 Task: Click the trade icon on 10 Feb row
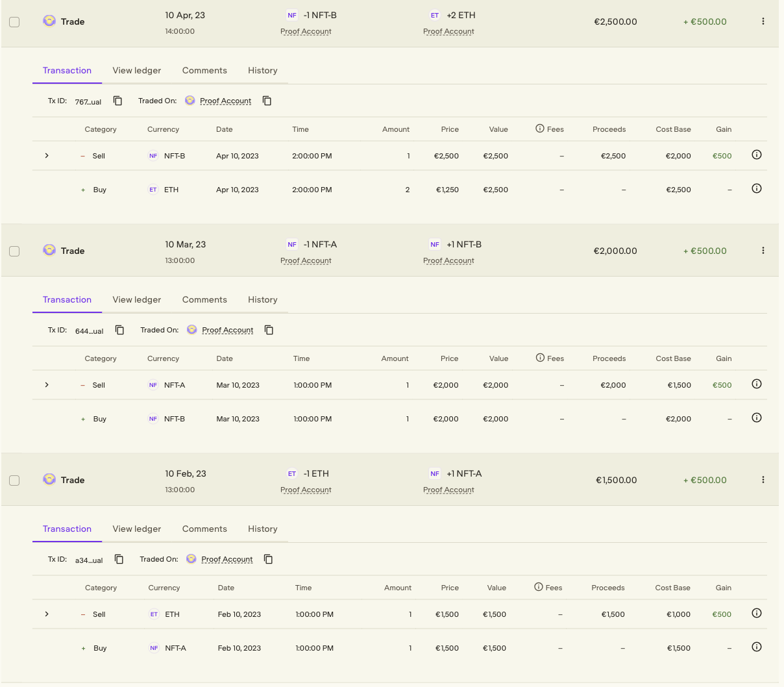(49, 479)
